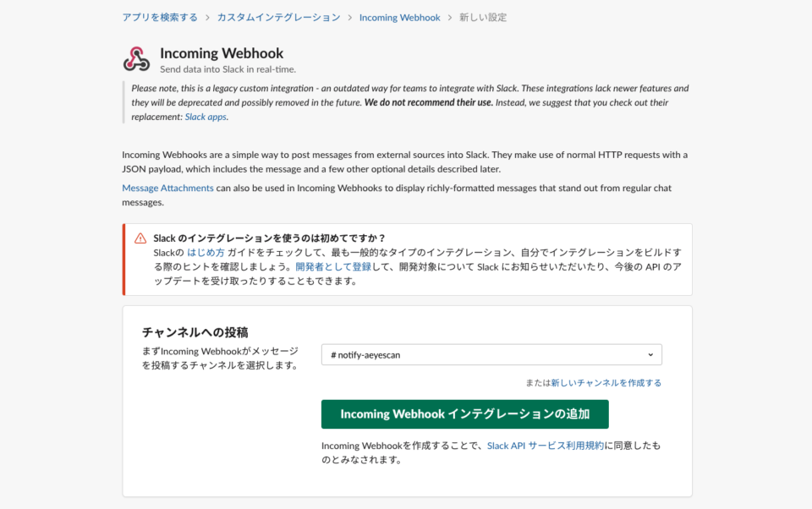Open the アプリを検索する breadcrumb link
The image size is (812, 509).
[x=160, y=18]
